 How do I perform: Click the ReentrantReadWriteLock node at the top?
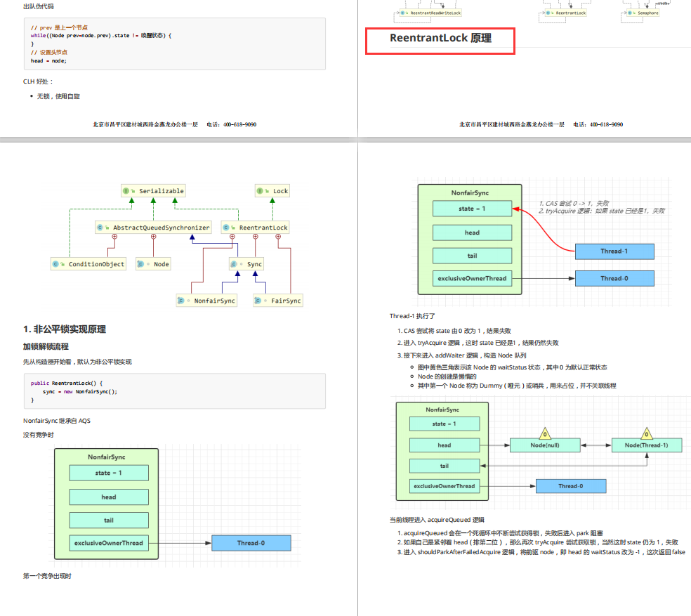pos(430,13)
